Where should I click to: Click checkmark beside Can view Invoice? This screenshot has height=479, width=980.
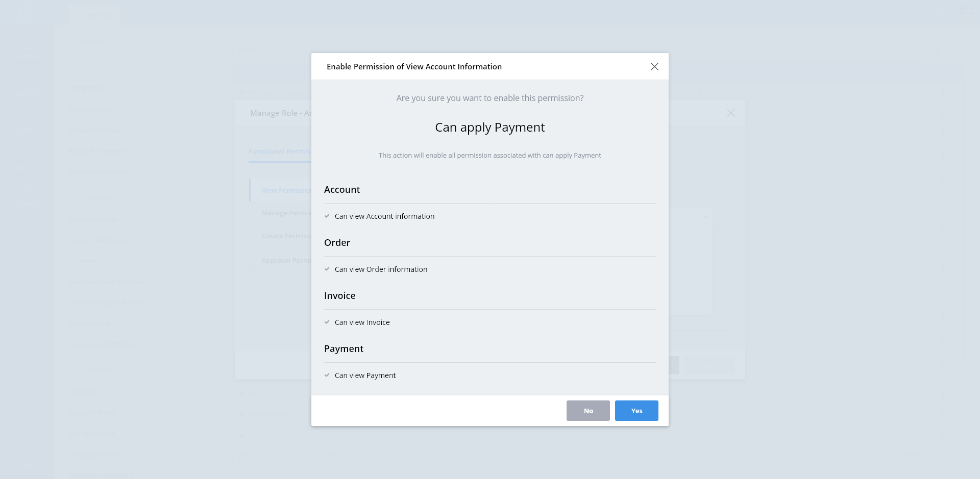click(x=327, y=322)
